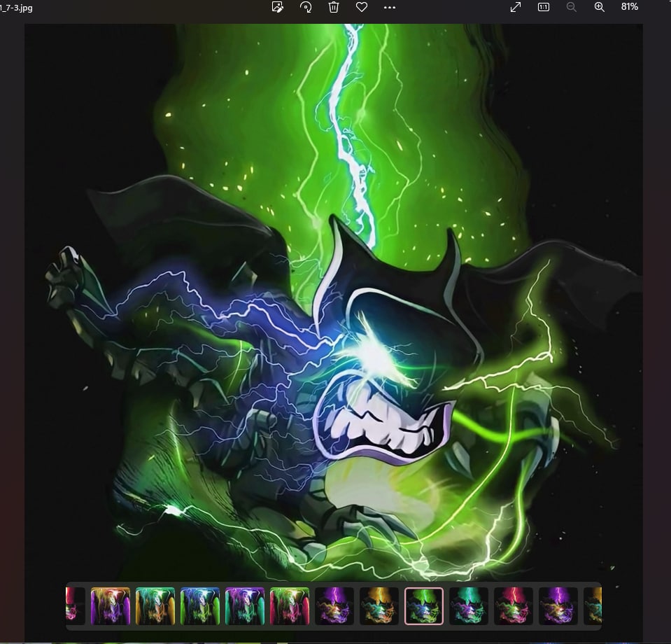The image size is (671, 644).
Task: Open purple-lightning thumbnail beside the red-lightning one
Action: 558,606
